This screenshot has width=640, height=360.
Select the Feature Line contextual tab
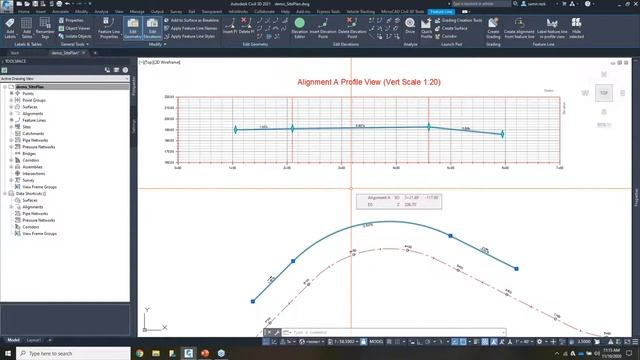(x=441, y=11)
